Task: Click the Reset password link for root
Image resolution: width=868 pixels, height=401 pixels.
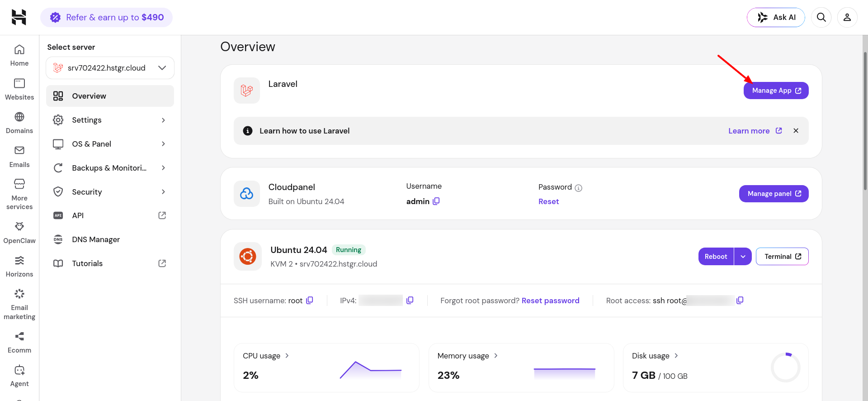Action: (x=550, y=301)
